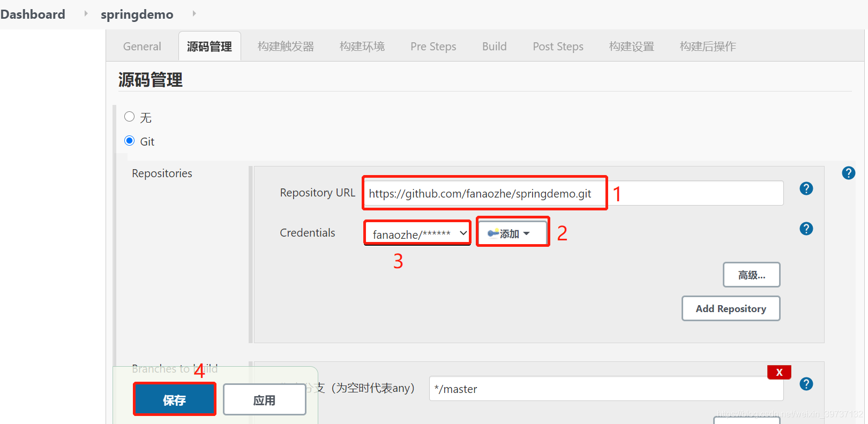Click the Repositories label
The height and width of the screenshot is (424, 868).
click(x=162, y=173)
